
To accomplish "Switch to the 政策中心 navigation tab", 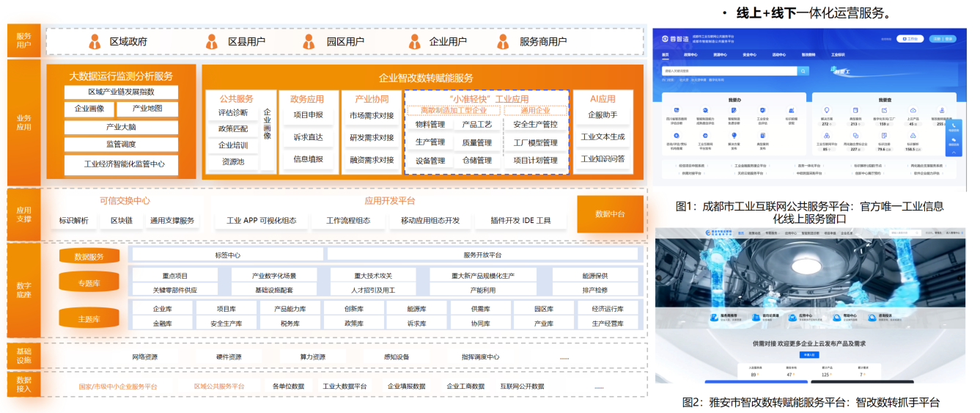I will (690, 54).
